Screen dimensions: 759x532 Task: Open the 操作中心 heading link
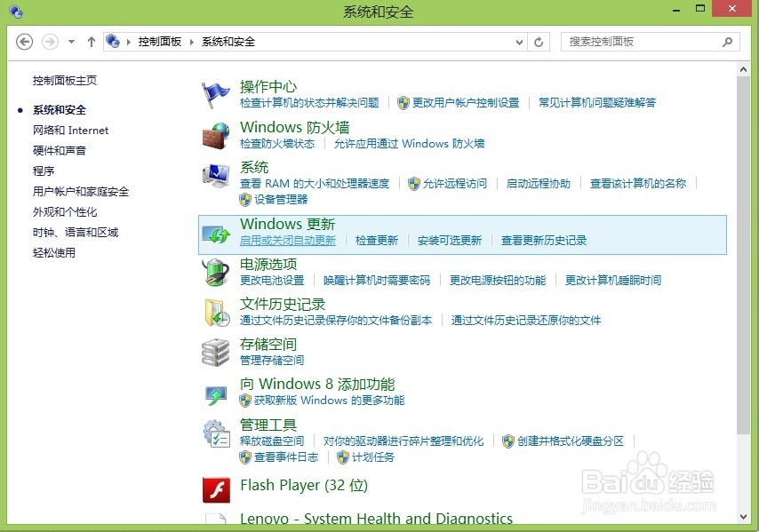(268, 86)
